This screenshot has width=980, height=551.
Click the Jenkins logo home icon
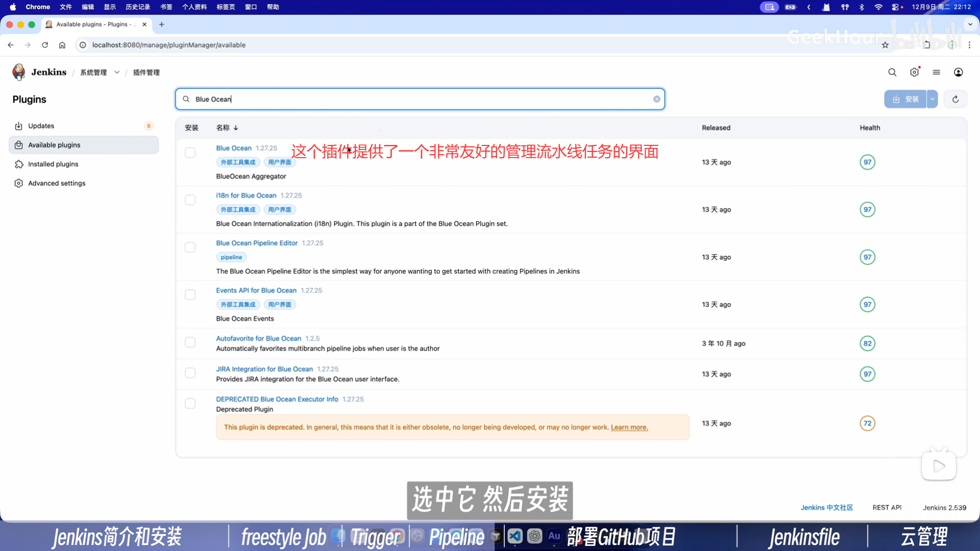tap(19, 72)
